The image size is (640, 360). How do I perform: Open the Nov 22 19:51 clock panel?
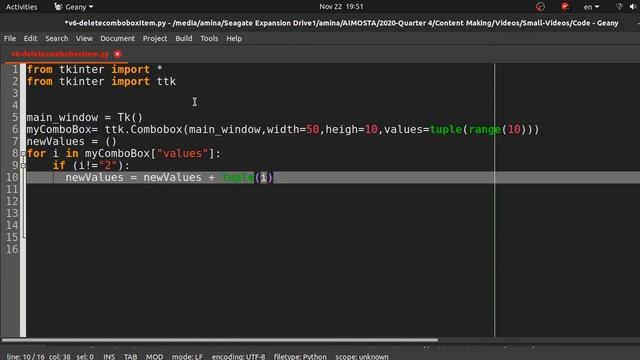pyautogui.click(x=341, y=7)
